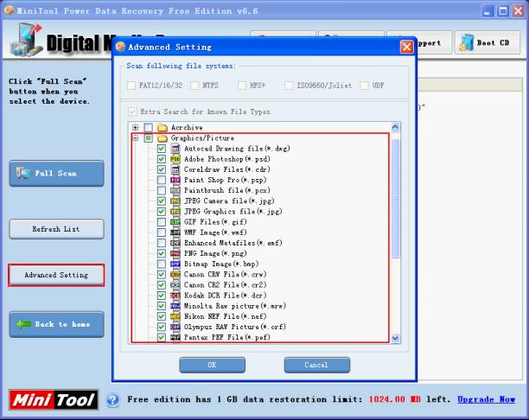The width and height of the screenshot is (529, 420).
Task: Select the Archive folder label
Action: 187,128
